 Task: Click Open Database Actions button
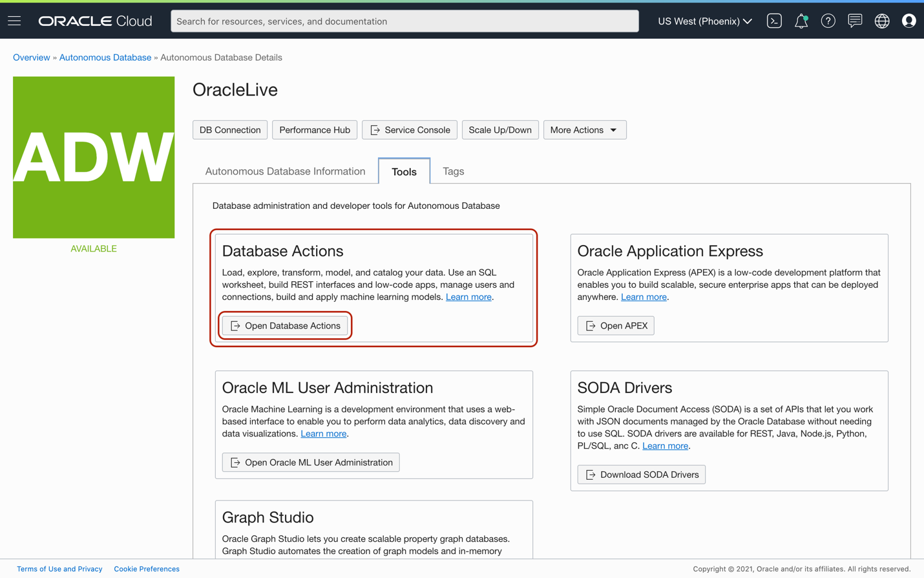click(285, 326)
